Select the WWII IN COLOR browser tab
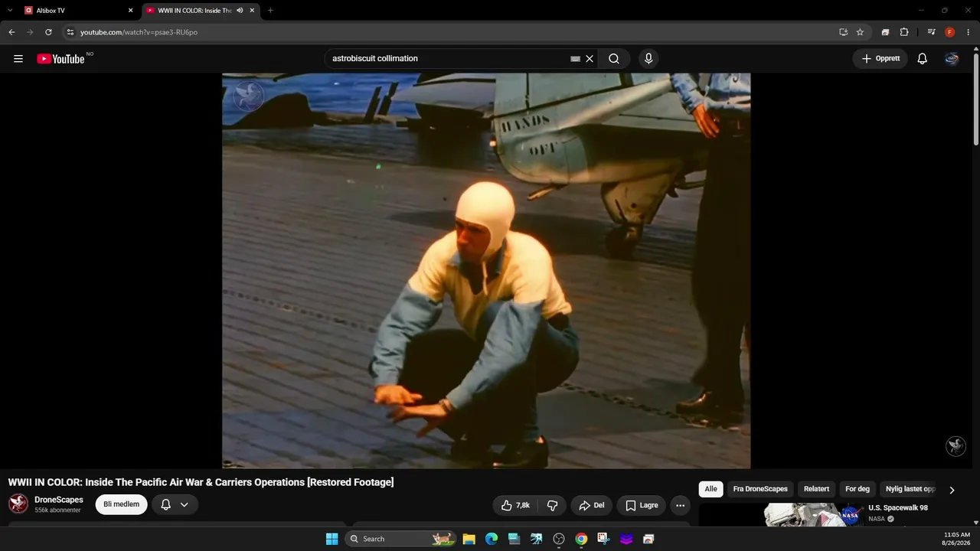The width and height of the screenshot is (980, 551). point(202,11)
